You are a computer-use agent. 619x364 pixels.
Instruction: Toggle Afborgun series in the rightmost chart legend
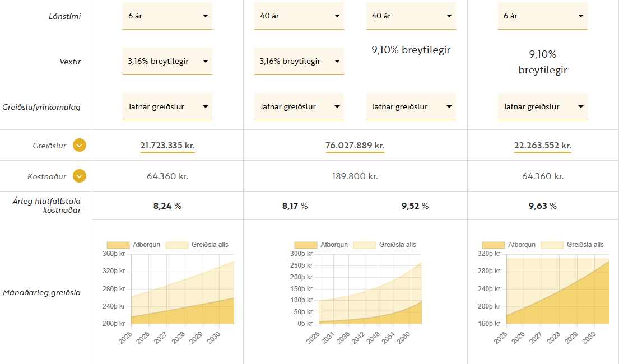[x=493, y=245]
